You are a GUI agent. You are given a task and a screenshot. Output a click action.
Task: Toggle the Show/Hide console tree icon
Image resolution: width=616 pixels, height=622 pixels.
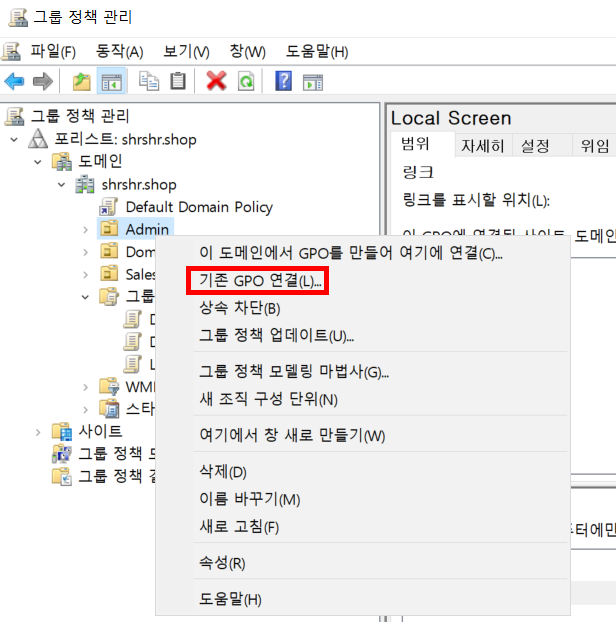(111, 82)
